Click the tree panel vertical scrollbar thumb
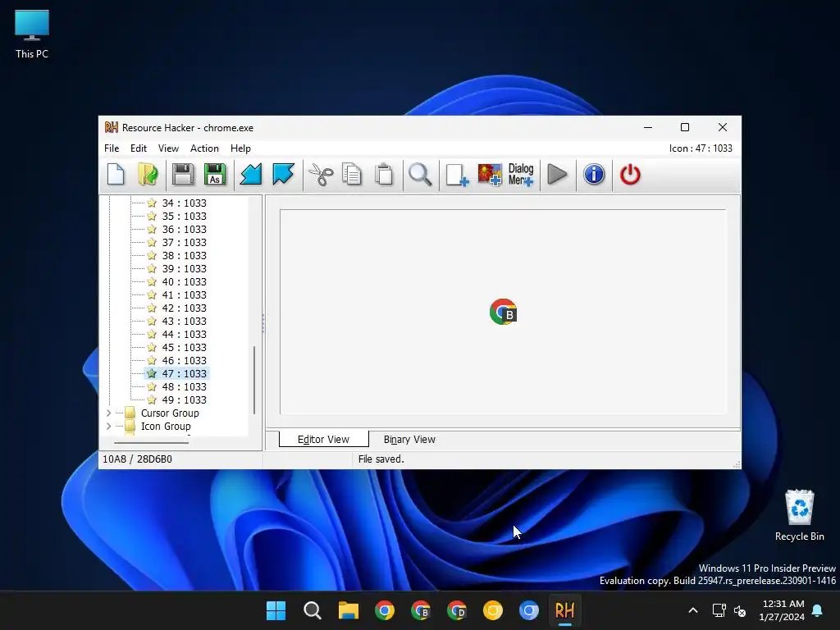This screenshot has width=840, height=630. pyautogui.click(x=254, y=381)
